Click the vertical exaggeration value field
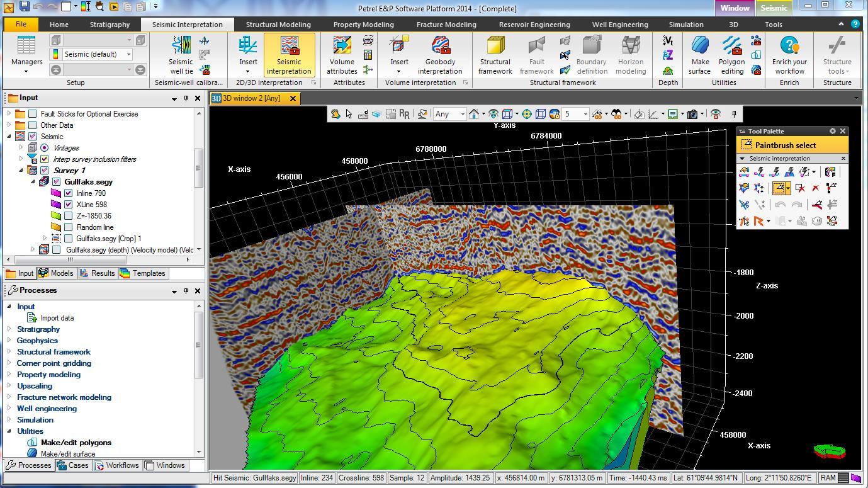This screenshot has width=868, height=488. 572,114
